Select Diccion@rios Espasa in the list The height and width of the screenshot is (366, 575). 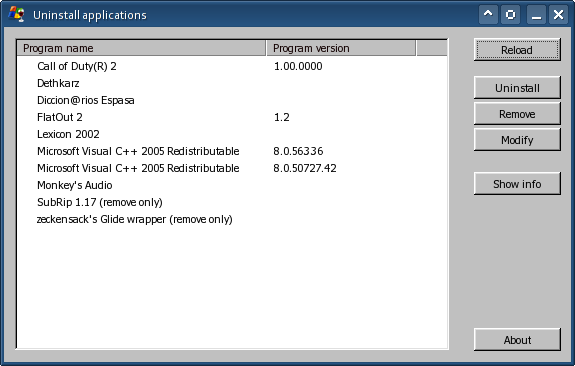click(x=232, y=100)
